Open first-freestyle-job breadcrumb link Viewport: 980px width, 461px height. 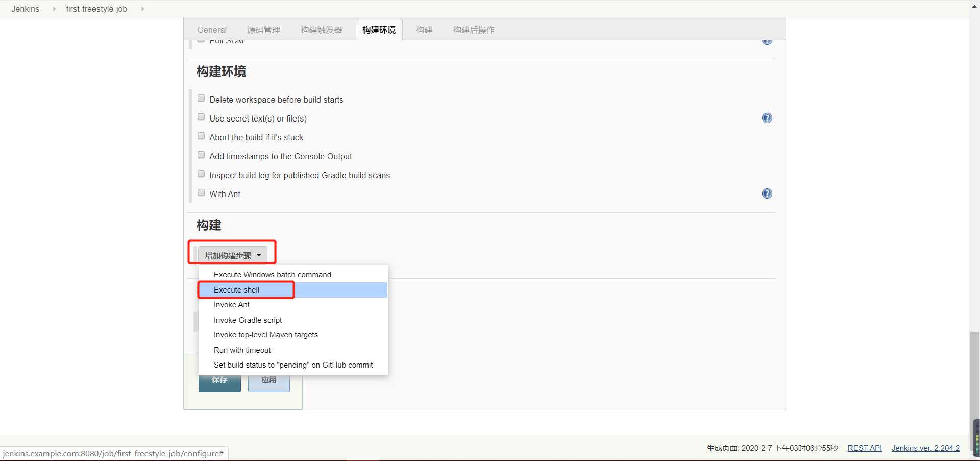click(x=96, y=9)
